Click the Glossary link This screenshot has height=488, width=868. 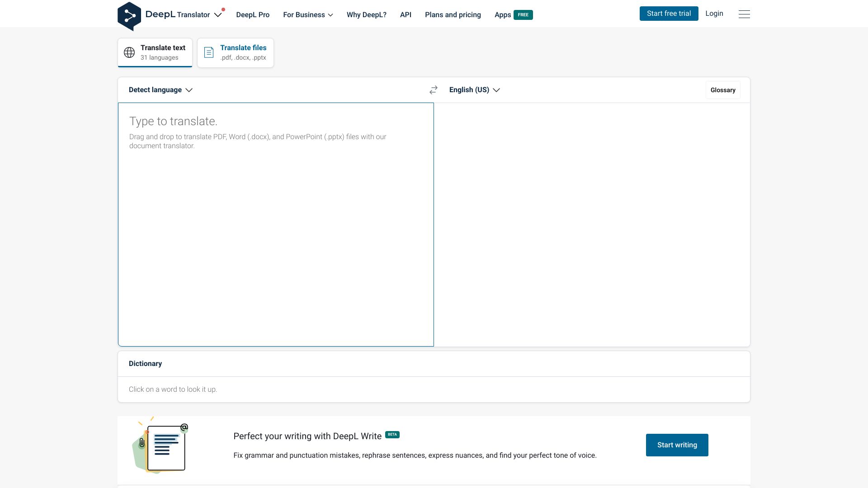click(x=723, y=90)
